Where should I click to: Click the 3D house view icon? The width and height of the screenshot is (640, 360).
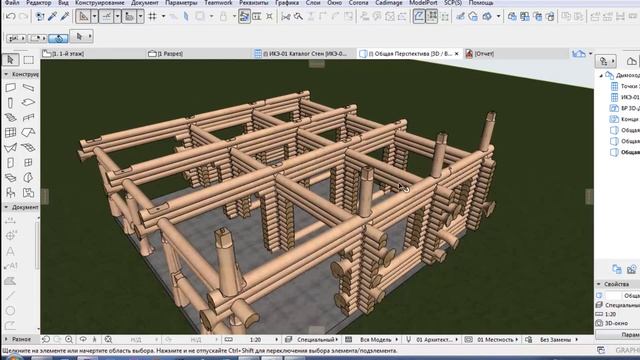(473, 17)
